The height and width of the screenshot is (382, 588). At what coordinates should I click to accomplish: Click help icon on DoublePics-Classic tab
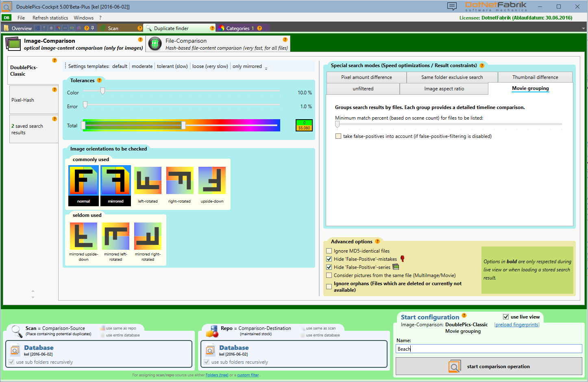54,60
